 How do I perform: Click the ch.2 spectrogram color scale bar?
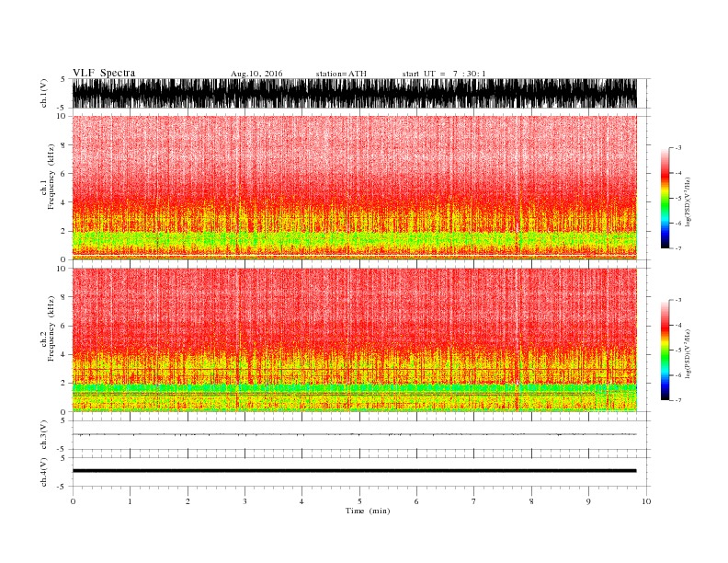[x=665, y=350]
